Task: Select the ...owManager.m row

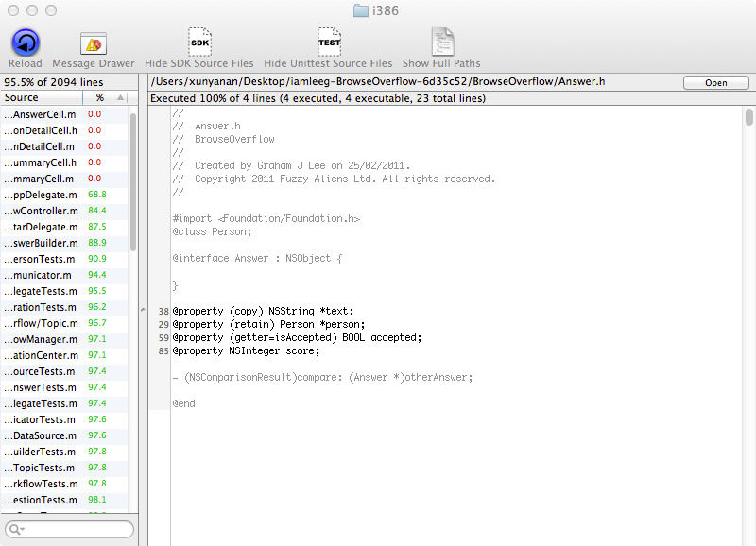Action: click(x=63, y=339)
